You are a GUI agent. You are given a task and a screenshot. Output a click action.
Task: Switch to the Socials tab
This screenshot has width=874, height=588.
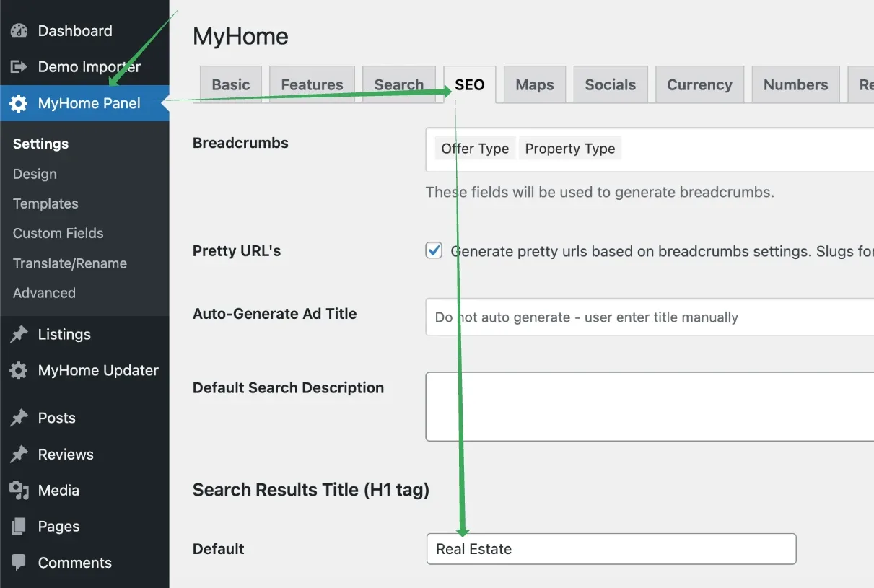[611, 84]
